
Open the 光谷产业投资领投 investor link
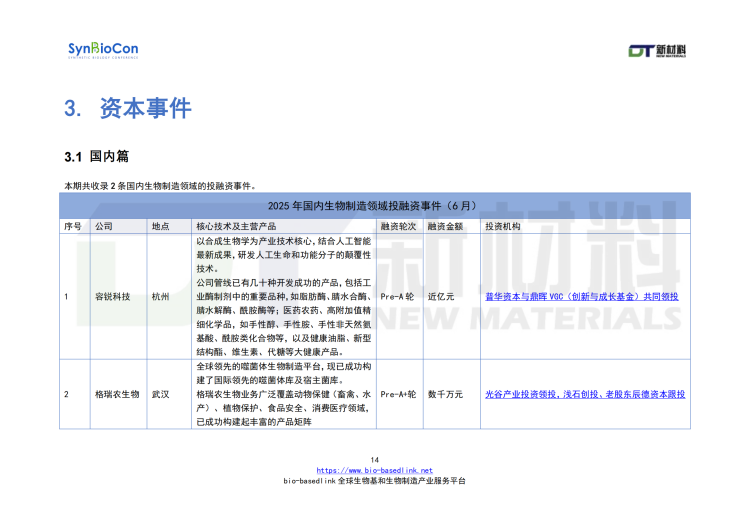585,395
